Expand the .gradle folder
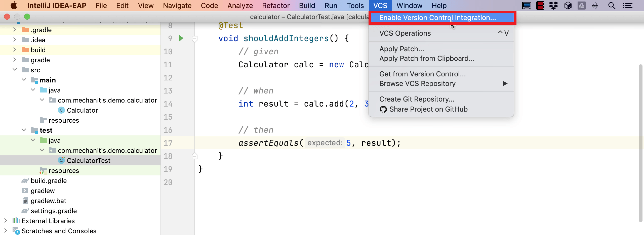This screenshot has height=235, width=644. click(15, 29)
